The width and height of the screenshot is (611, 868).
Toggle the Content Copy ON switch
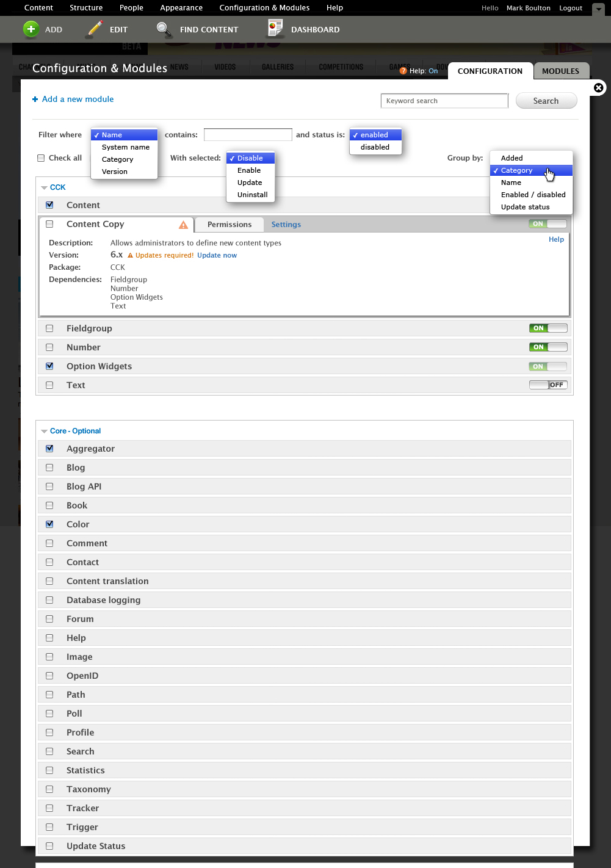[x=548, y=224]
